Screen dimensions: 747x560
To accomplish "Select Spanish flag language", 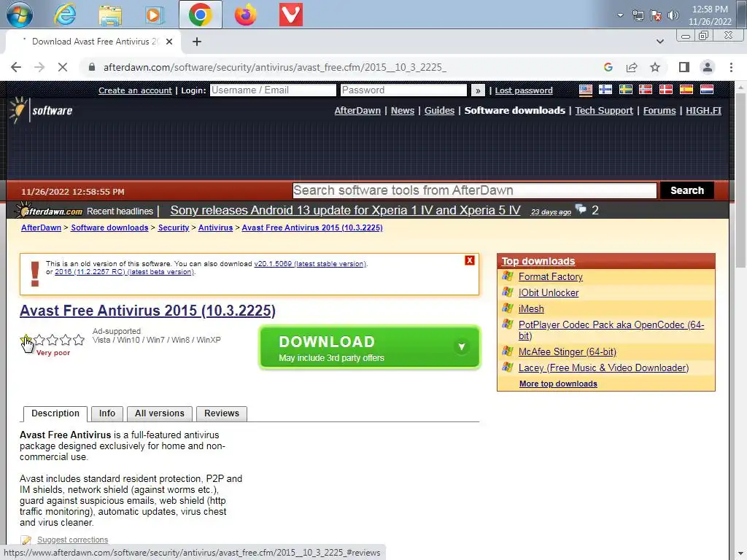I will coord(686,90).
